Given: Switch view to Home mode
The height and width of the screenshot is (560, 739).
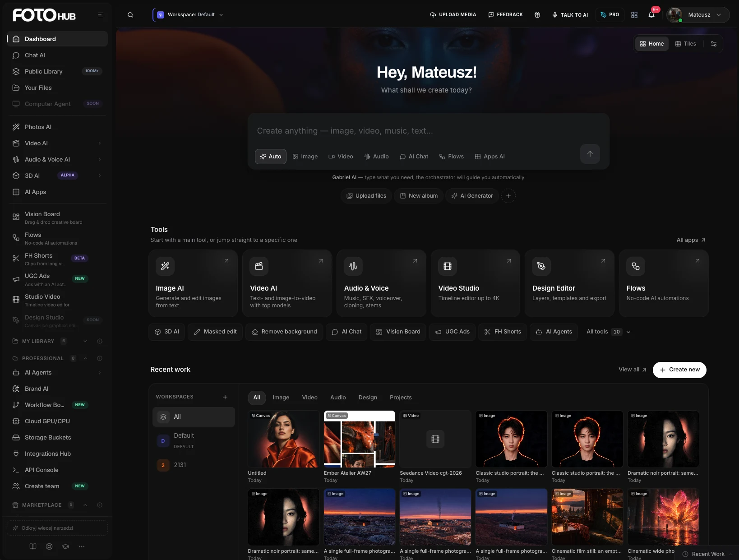Looking at the screenshot, I should click(x=652, y=44).
